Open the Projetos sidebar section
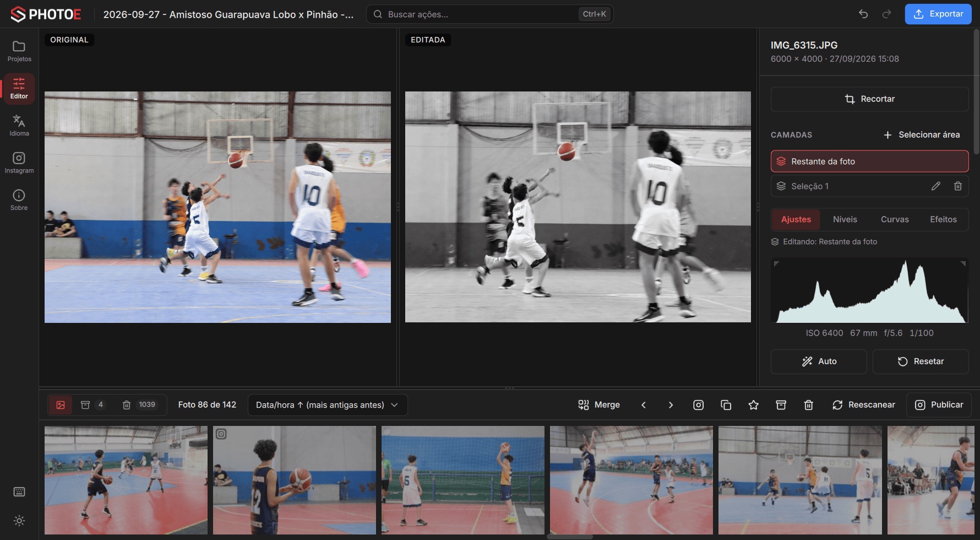 click(19, 51)
